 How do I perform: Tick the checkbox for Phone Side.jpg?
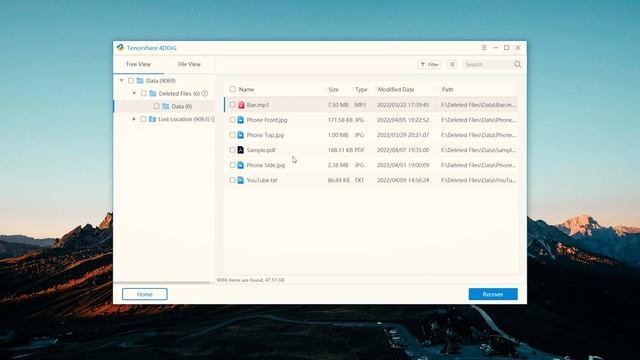click(x=233, y=165)
